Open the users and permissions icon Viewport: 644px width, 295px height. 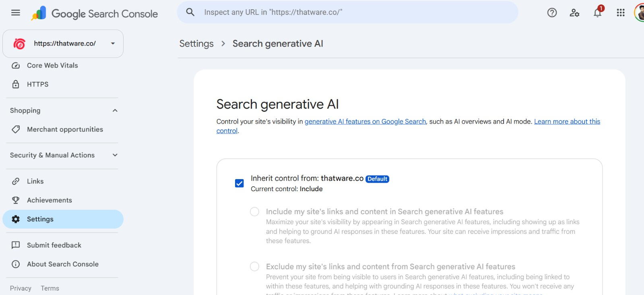(574, 13)
